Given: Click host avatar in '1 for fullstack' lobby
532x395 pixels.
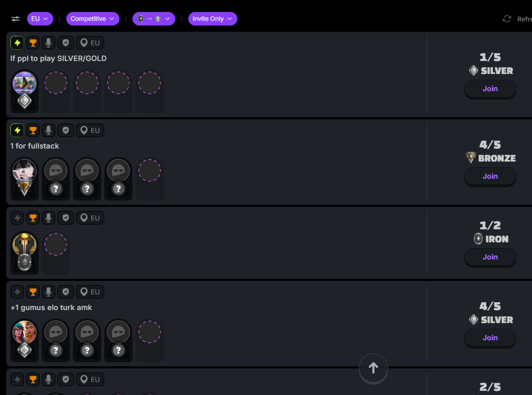Looking at the screenshot, I should click(25, 170).
